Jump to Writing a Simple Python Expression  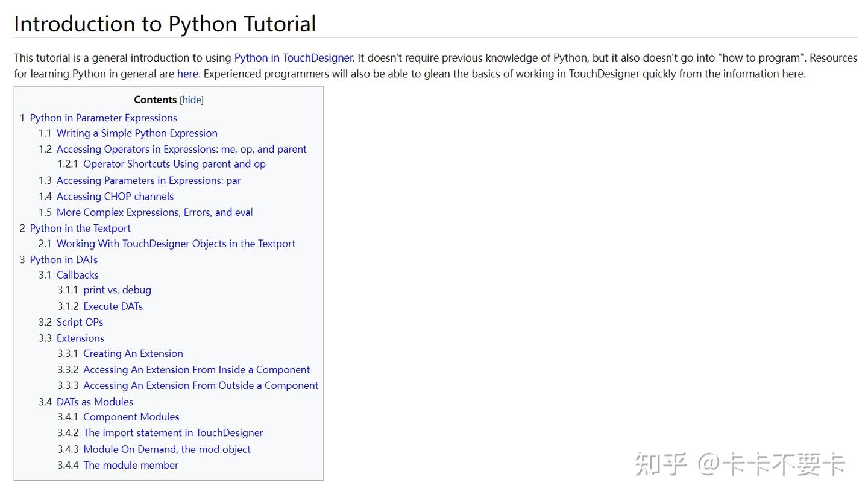pos(137,133)
